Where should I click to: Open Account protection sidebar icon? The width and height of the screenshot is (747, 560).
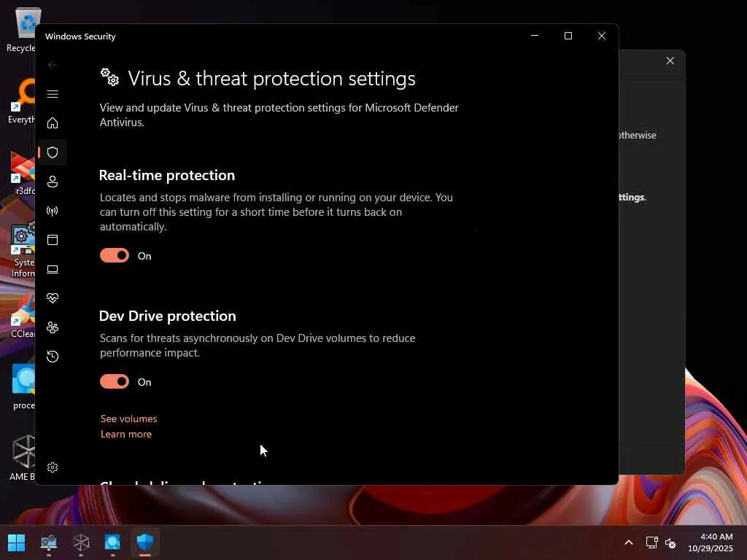53,182
